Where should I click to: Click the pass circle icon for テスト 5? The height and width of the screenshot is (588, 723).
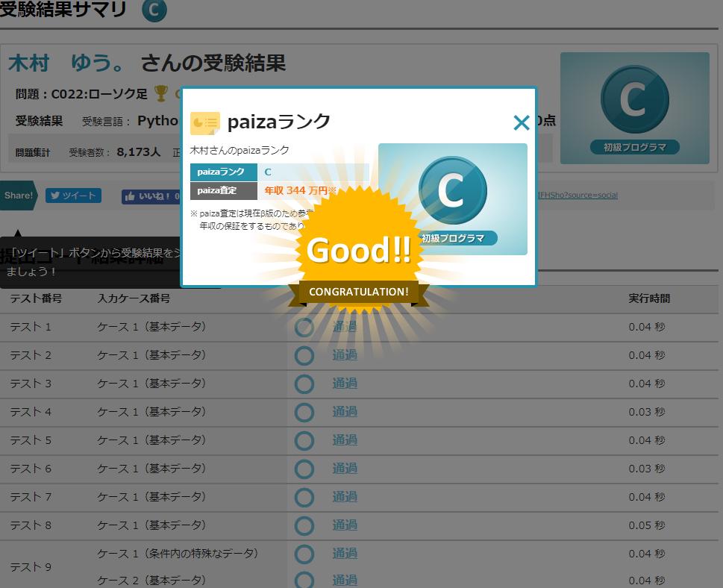304,441
